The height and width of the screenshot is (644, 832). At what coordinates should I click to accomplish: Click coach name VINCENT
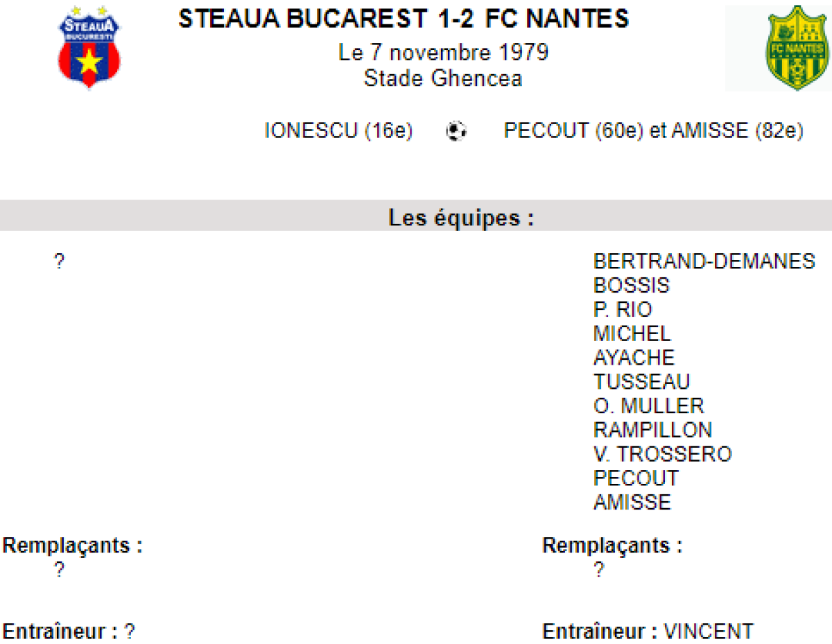(x=708, y=632)
